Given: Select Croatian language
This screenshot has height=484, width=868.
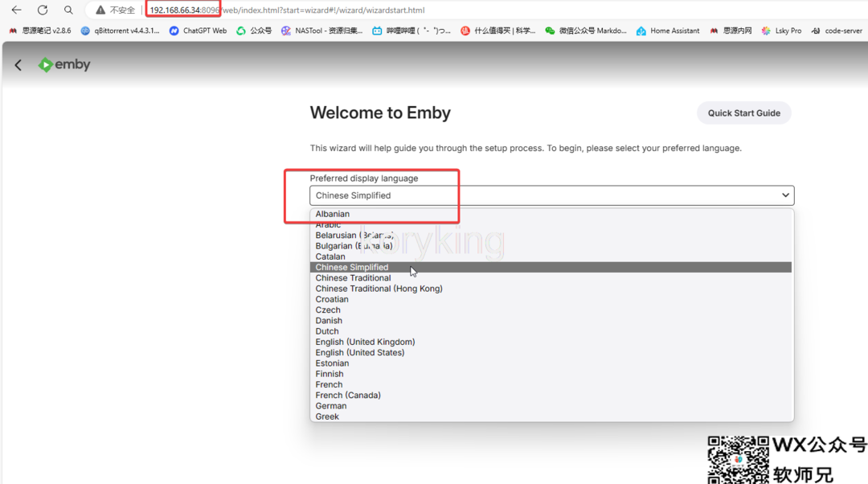Looking at the screenshot, I should (x=551, y=299).
